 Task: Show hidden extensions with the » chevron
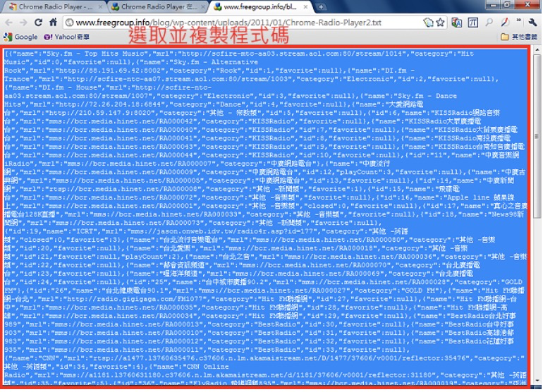(518, 20)
